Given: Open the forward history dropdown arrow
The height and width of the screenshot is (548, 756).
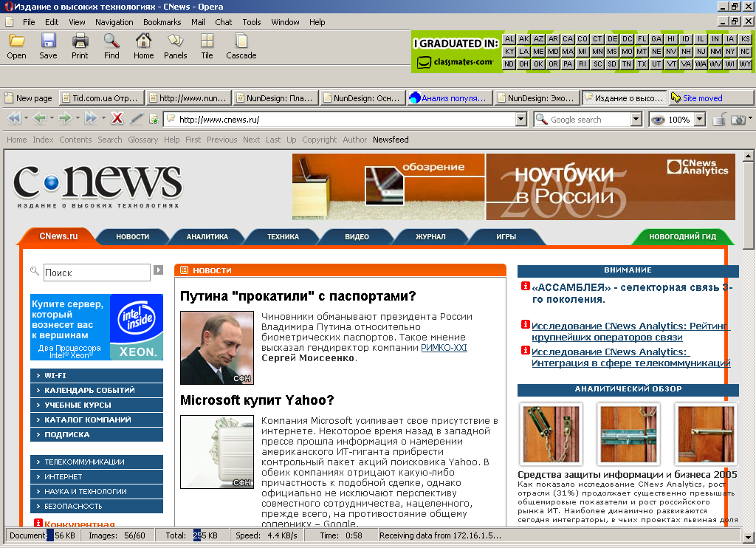Looking at the screenshot, I should coord(78,118).
